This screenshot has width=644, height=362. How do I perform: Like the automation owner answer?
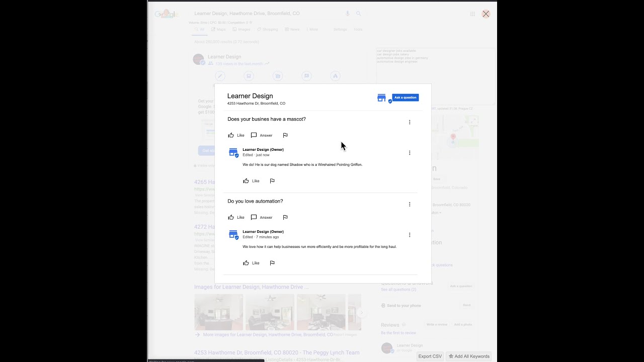coord(251,263)
